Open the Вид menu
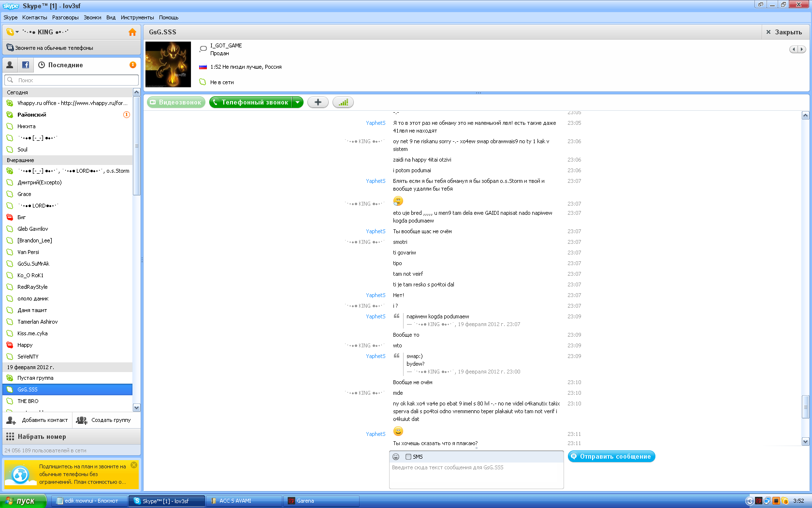Image resolution: width=812 pixels, height=508 pixels. pyautogui.click(x=111, y=17)
